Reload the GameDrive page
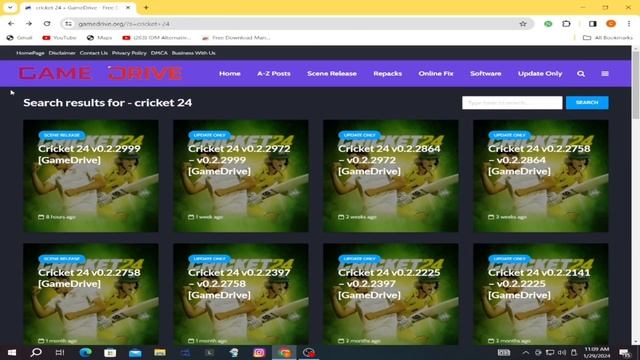This screenshot has height=360, width=640. click(x=47, y=24)
